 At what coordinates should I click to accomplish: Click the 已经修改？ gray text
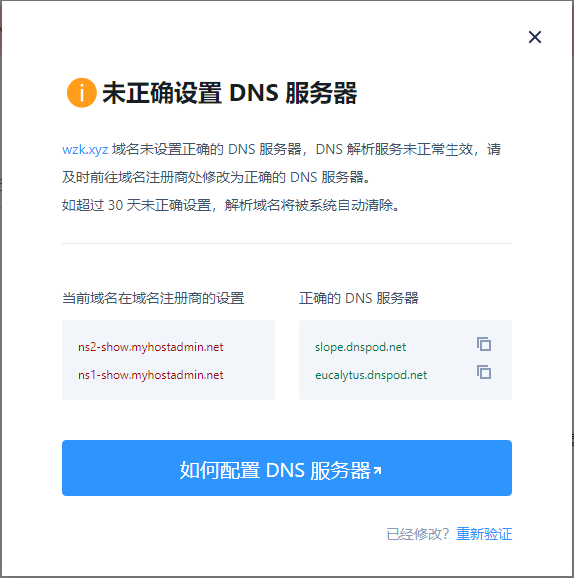[418, 534]
